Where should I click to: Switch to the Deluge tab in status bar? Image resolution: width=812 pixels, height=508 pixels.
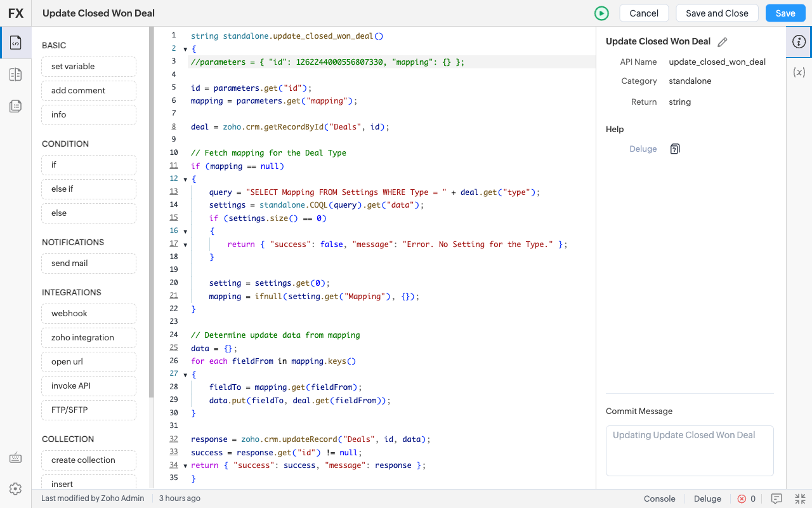[x=707, y=499]
